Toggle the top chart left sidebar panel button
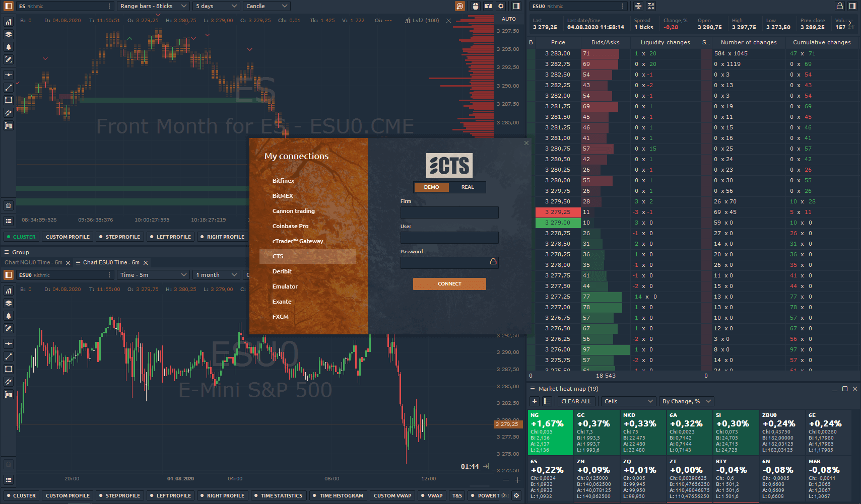The height and width of the screenshot is (504, 861). [x=9, y=6]
